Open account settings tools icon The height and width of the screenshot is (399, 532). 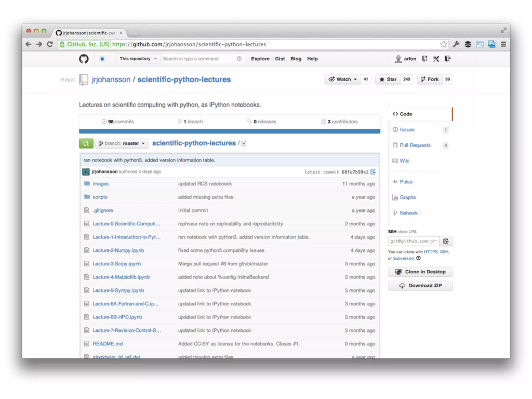(436, 59)
